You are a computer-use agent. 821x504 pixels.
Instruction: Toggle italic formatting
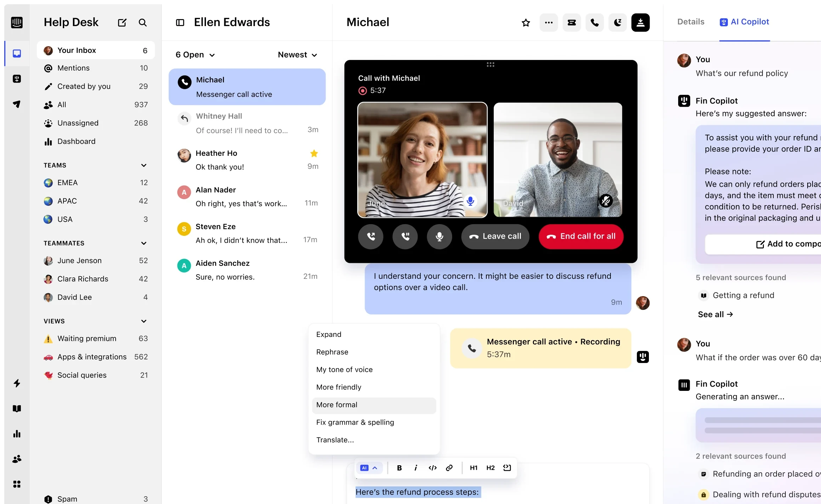click(416, 468)
